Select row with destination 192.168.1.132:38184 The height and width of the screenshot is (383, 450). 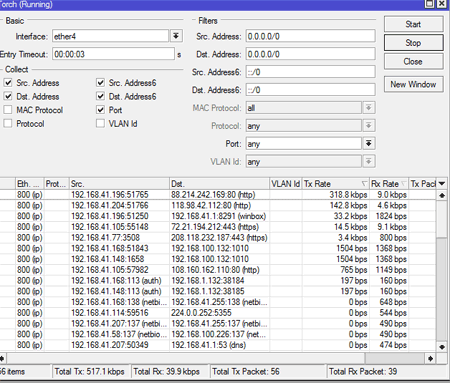coord(218,281)
